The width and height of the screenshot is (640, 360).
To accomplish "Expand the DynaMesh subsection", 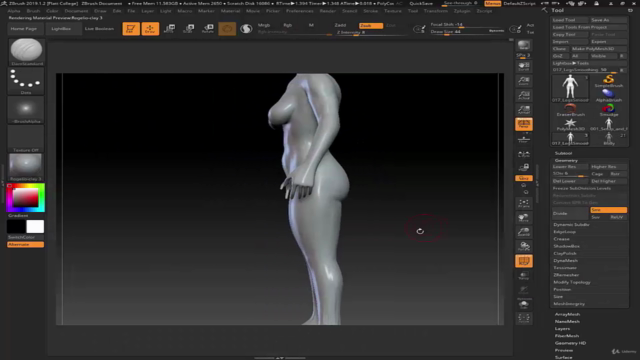I will point(565,260).
